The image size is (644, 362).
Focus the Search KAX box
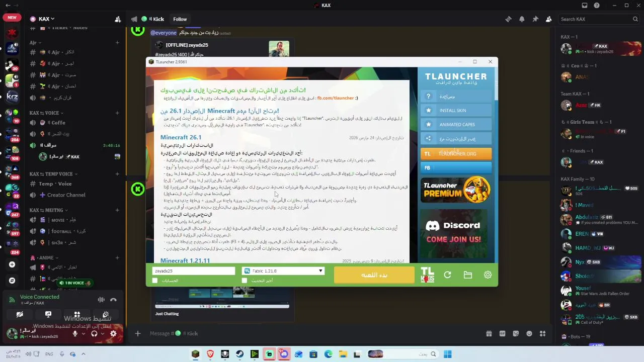599,19
